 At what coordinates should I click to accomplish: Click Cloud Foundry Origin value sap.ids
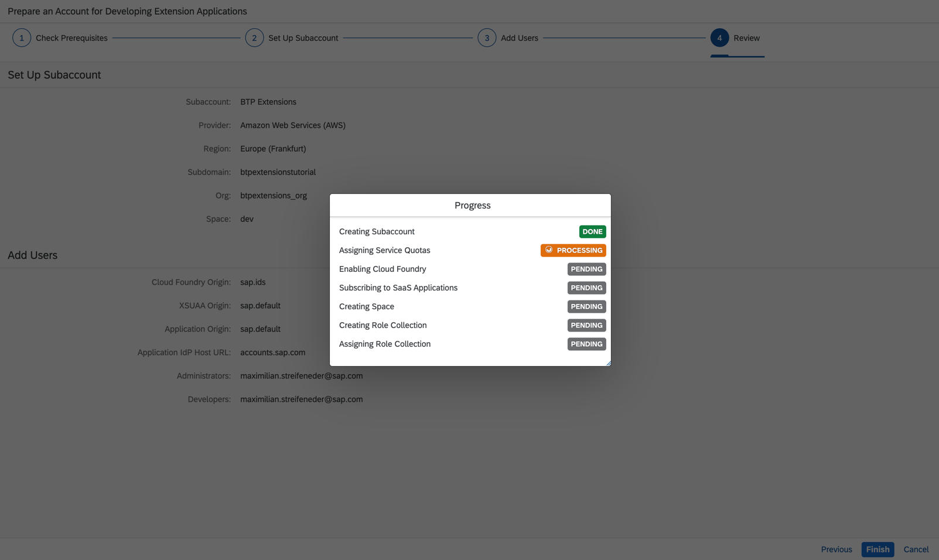[x=253, y=282]
